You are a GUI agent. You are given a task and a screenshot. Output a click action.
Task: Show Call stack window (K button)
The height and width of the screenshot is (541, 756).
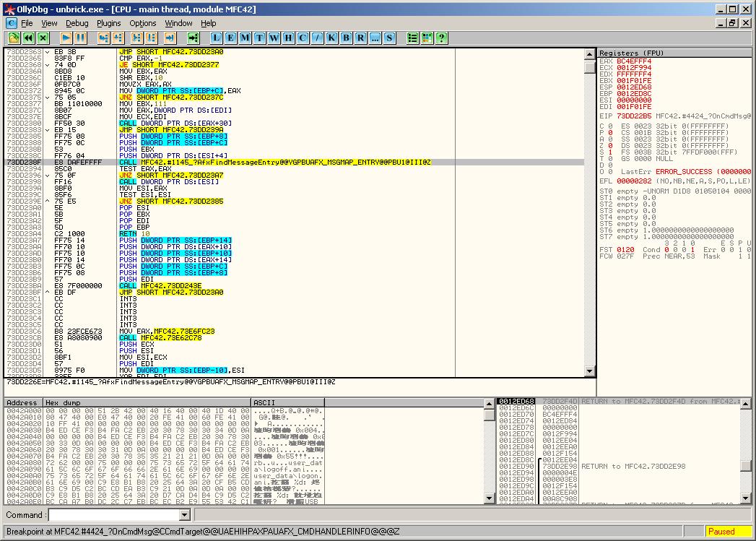pyautogui.click(x=331, y=38)
